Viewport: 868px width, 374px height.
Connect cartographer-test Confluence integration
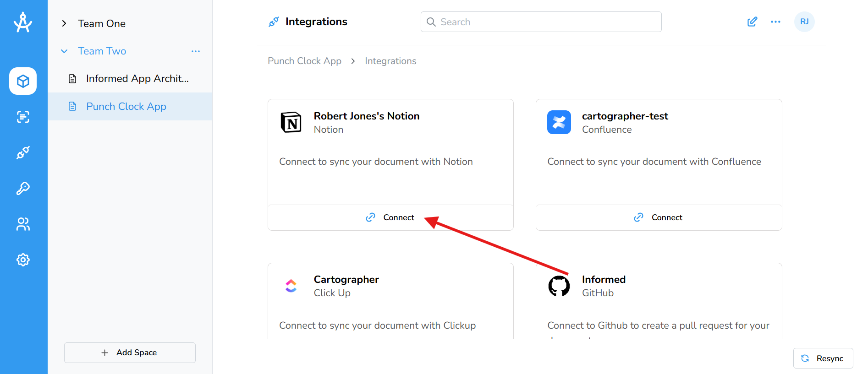(x=659, y=217)
